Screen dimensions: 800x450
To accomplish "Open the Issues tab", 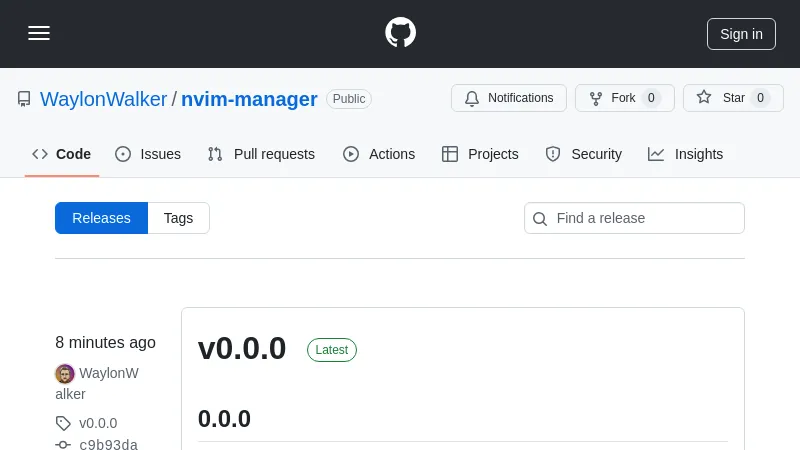I will coord(148,154).
